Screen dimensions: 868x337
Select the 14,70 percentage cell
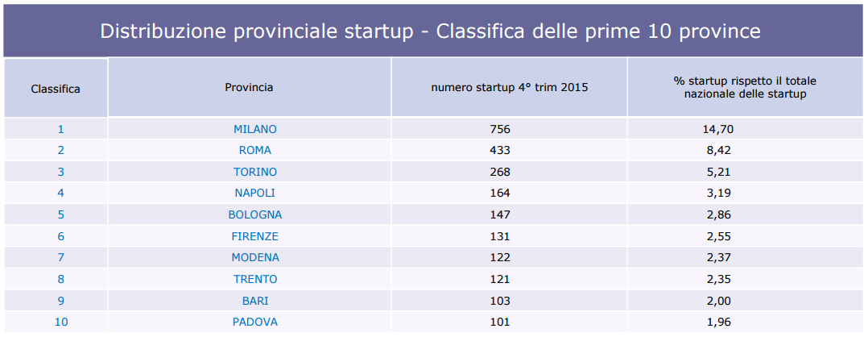click(718, 129)
